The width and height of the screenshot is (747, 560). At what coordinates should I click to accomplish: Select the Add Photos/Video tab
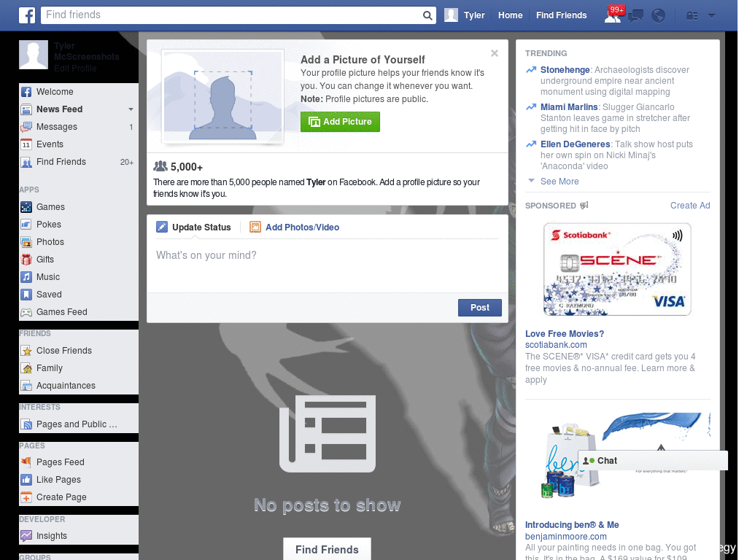pos(295,227)
